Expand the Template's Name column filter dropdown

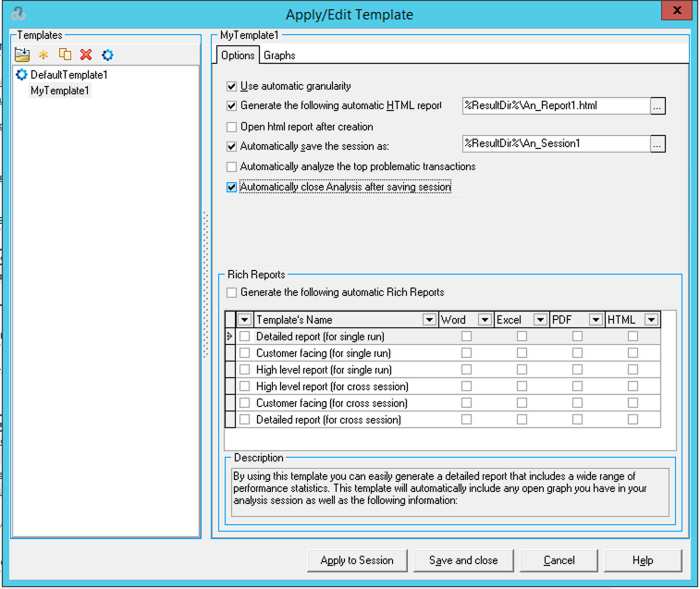(x=429, y=320)
